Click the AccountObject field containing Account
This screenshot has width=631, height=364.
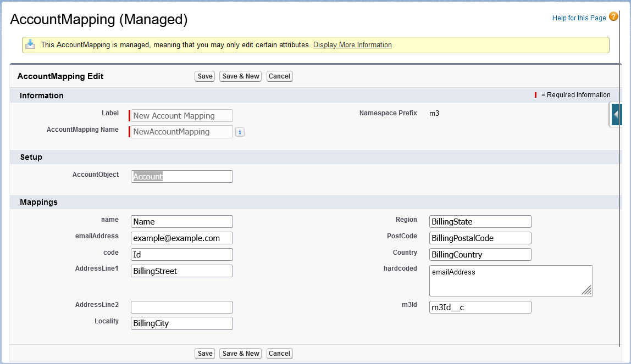(x=182, y=176)
